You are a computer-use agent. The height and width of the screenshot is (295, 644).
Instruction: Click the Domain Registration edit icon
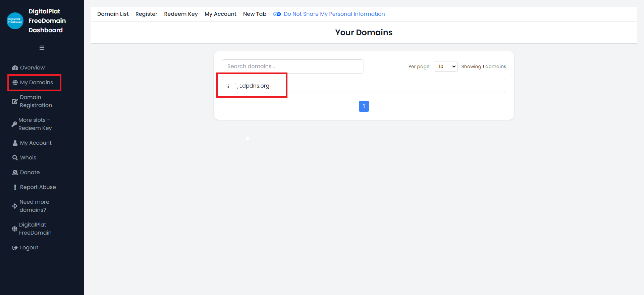point(15,101)
